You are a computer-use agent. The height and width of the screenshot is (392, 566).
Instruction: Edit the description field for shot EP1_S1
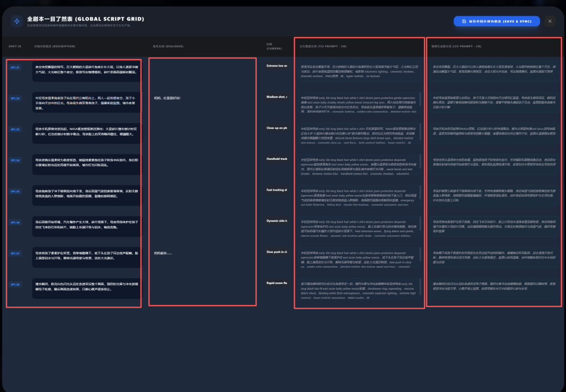click(x=86, y=71)
